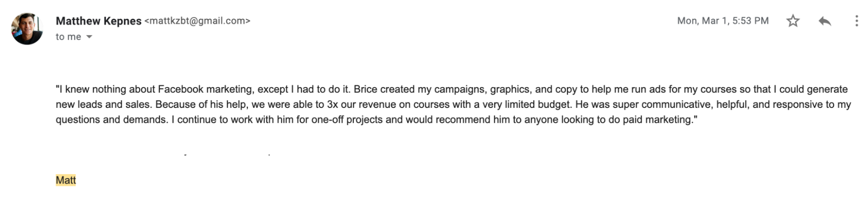Star this email from Matthew Kepnes
Viewport: 868px width, 198px height.
[793, 21]
